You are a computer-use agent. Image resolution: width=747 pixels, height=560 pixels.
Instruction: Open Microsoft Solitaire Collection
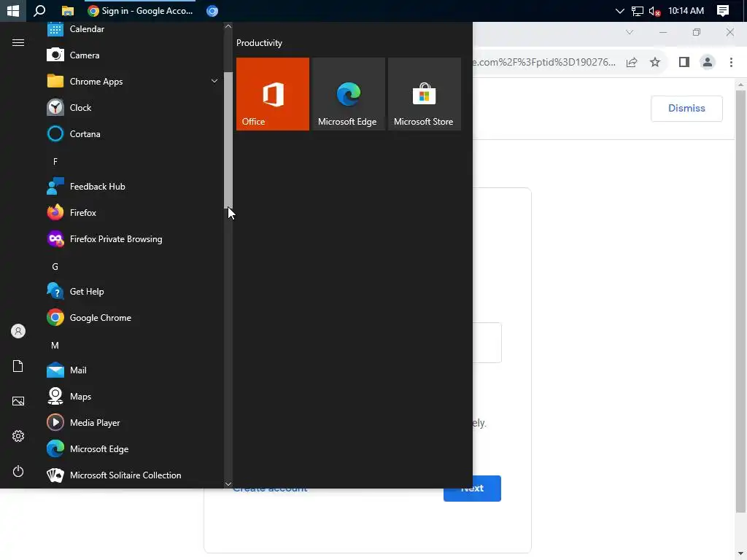[x=133, y=475]
